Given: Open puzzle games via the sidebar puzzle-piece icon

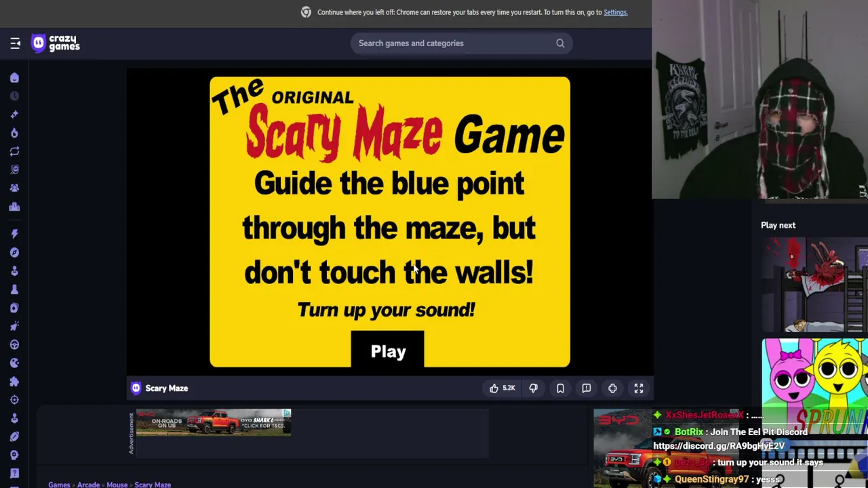Looking at the screenshot, I should [x=14, y=382].
